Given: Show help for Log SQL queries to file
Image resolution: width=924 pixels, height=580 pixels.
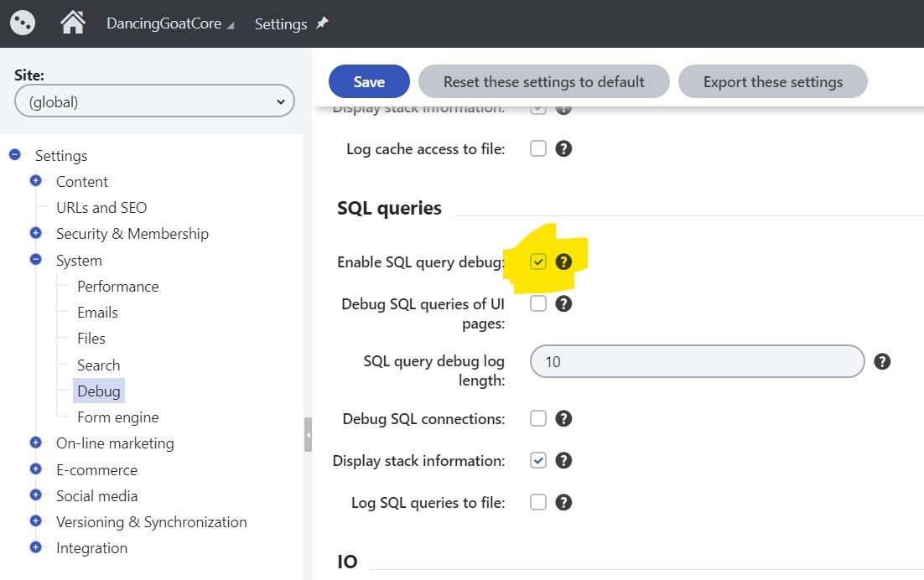Looking at the screenshot, I should point(563,502).
